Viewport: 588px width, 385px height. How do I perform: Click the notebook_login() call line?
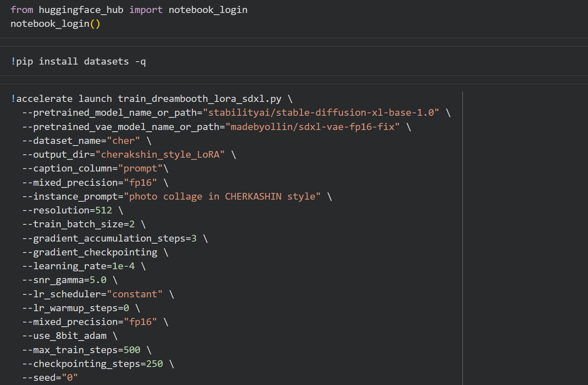[x=55, y=24]
